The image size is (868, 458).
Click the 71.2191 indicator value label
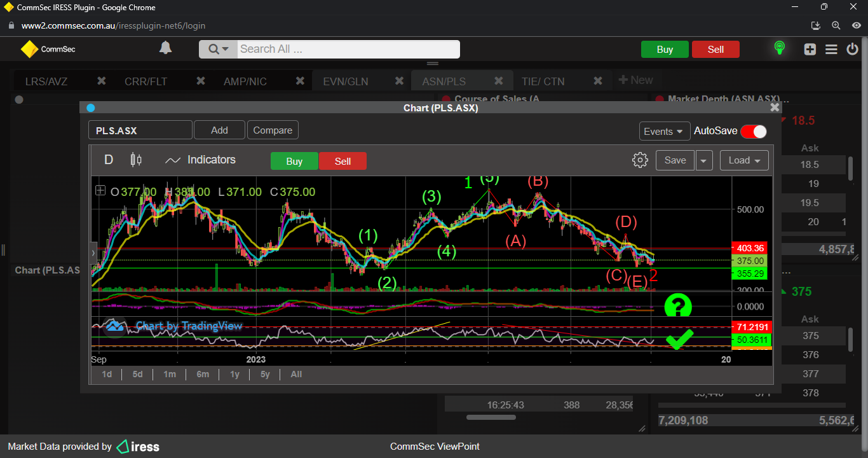pos(752,326)
